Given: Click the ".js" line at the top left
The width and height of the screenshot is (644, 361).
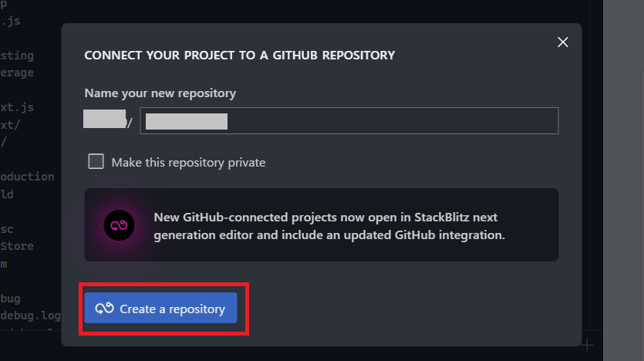Looking at the screenshot, I should click(10, 21).
